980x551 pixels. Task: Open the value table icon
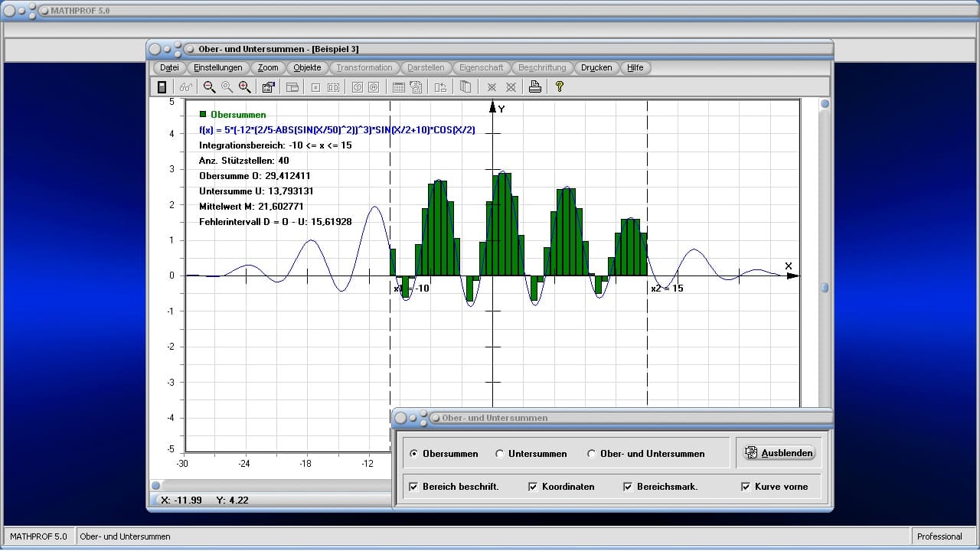click(x=398, y=87)
